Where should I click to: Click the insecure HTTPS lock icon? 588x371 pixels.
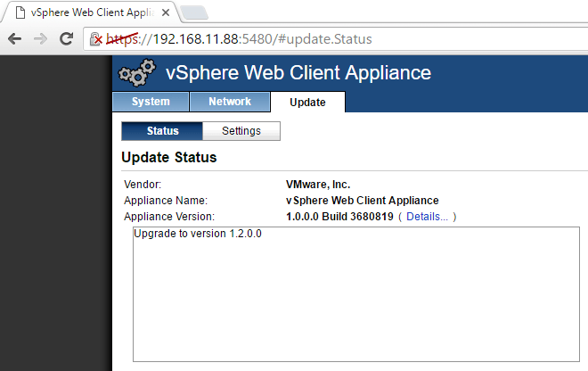[x=95, y=38]
